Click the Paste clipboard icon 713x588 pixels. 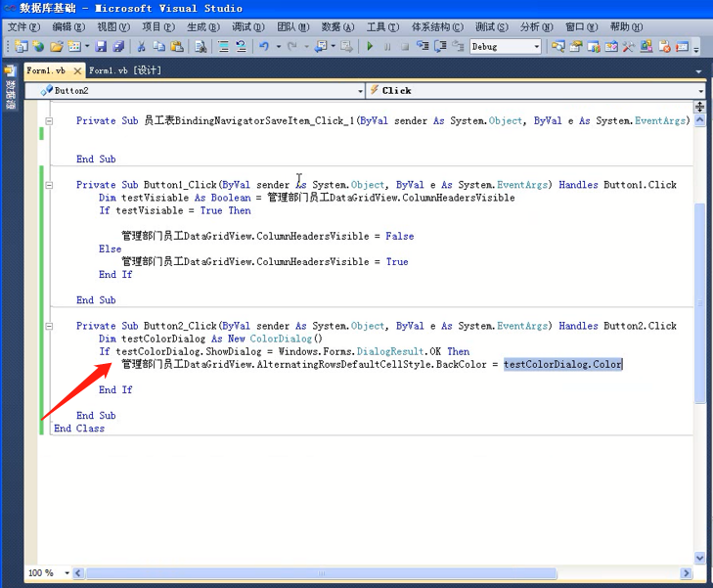point(176,46)
